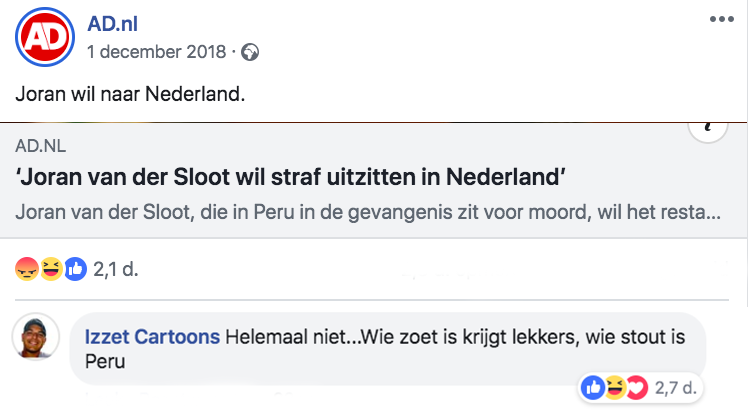Click the post text Joran wil naar Nederland
The width and height of the screenshot is (748, 413).
(x=130, y=96)
